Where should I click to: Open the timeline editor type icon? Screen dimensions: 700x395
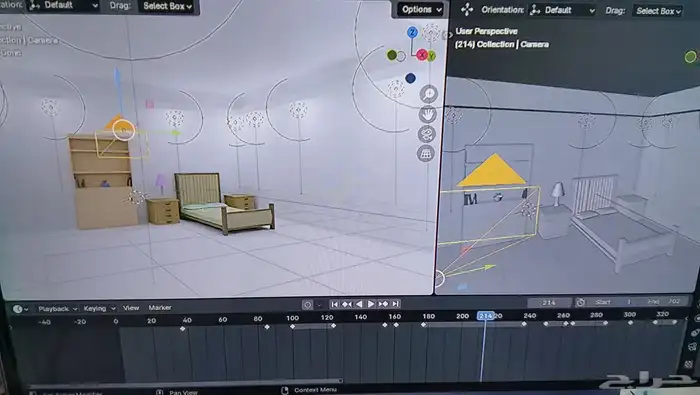20,309
